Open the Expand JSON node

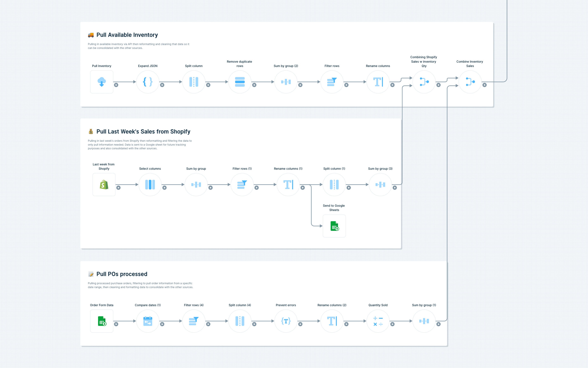click(148, 82)
